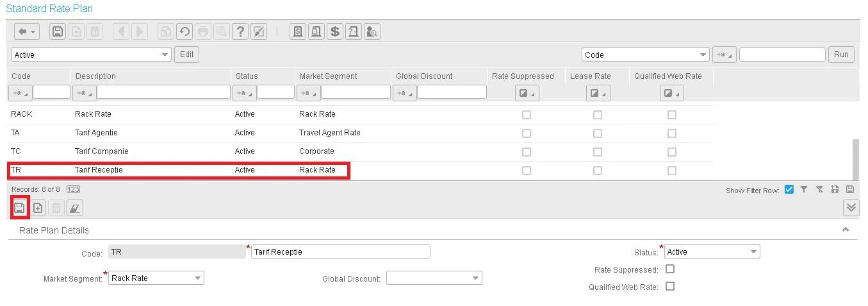
Task: Click the print preview magnifier icon
Action: point(221,31)
